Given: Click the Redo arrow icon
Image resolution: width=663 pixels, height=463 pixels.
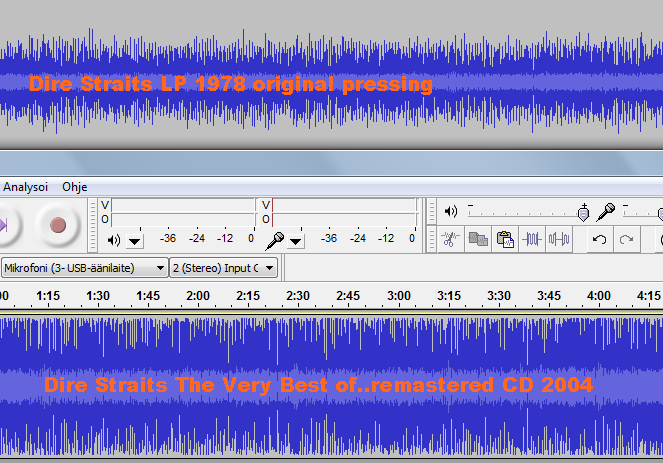Looking at the screenshot, I should click(x=626, y=240).
